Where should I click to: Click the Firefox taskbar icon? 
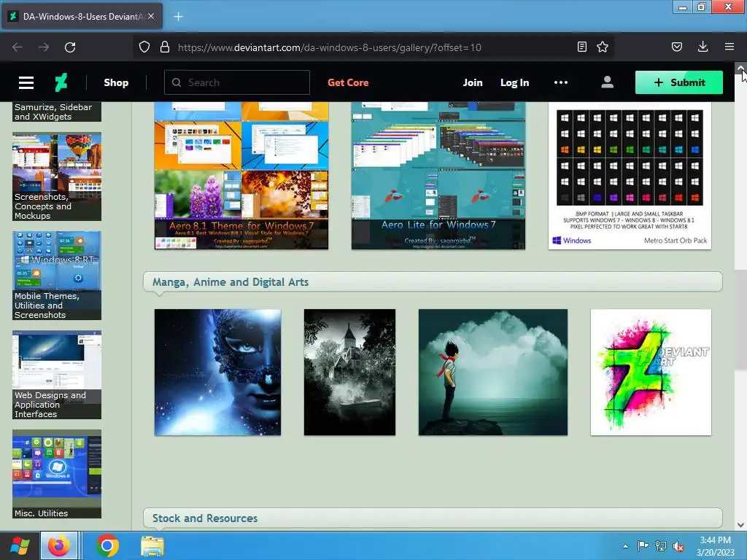point(59,545)
